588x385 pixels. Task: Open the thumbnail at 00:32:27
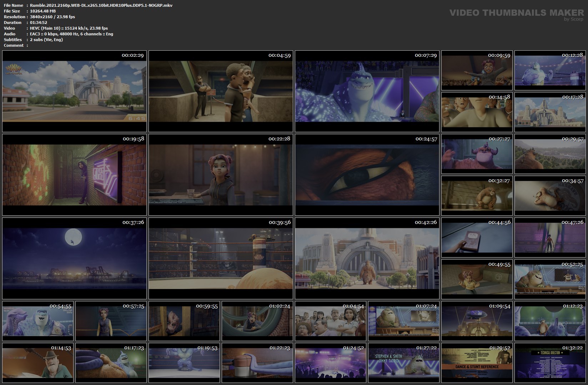pyautogui.click(x=477, y=196)
